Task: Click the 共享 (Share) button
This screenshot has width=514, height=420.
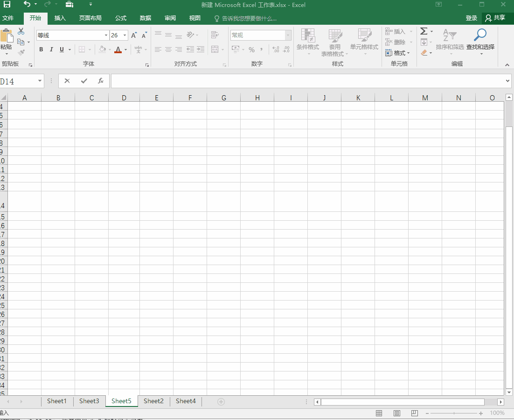Action: (x=495, y=18)
